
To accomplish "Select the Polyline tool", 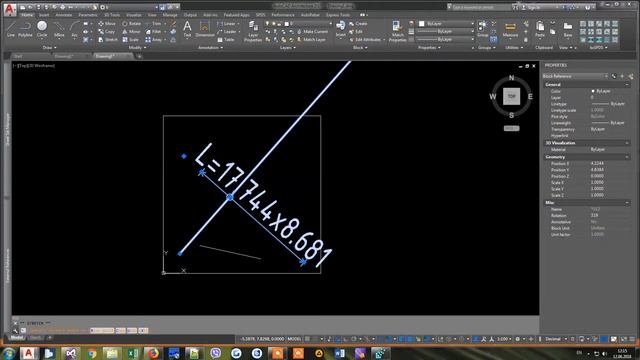I will (x=25, y=29).
